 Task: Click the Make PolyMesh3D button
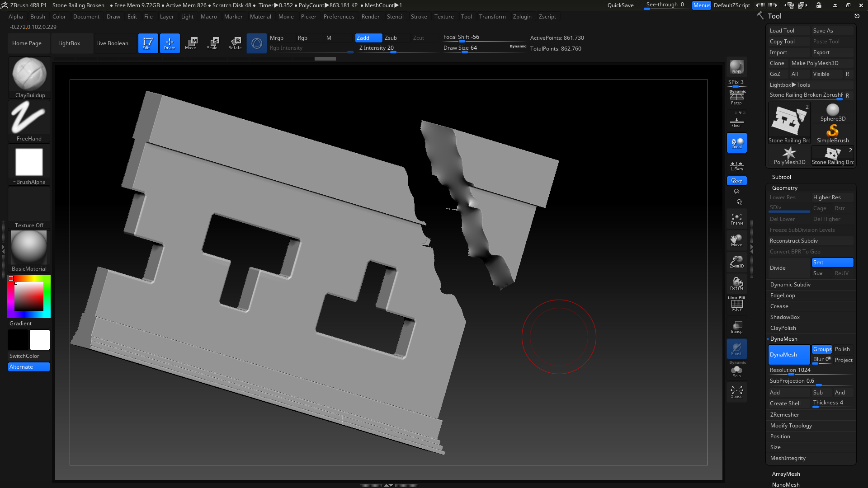(815, 63)
